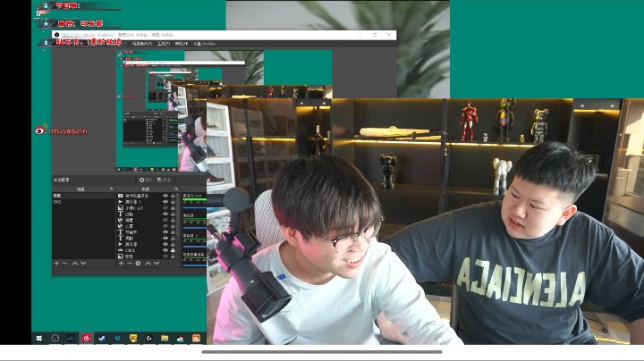Adjust volume slider of top mixer channel
The width and height of the screenshot is (644, 361).
click(x=195, y=208)
